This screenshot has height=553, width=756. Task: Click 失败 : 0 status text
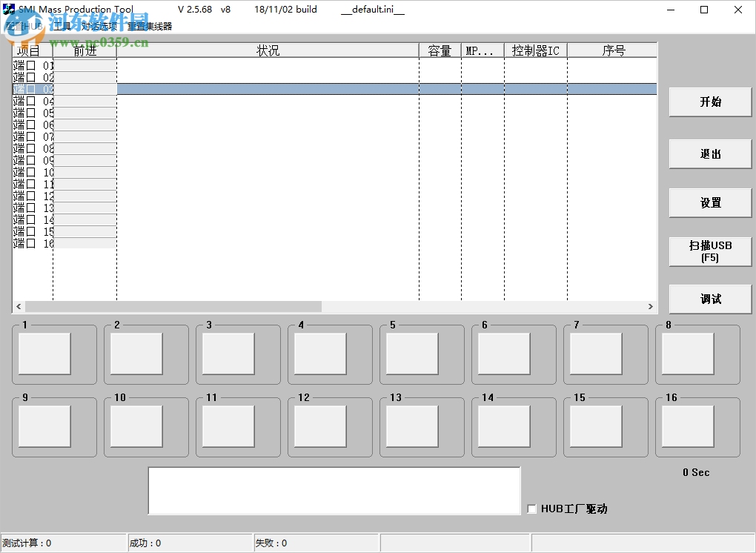[x=271, y=543]
